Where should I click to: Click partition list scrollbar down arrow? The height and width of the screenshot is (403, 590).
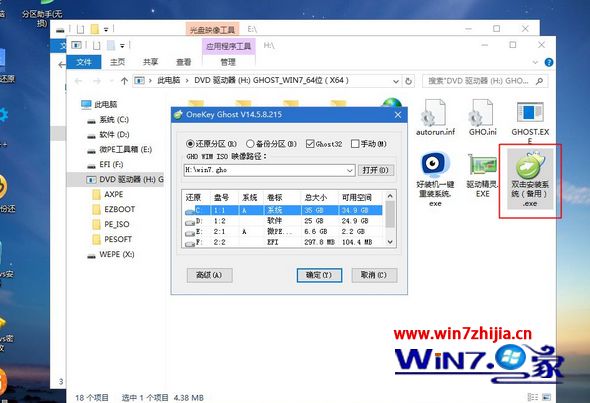(390, 242)
